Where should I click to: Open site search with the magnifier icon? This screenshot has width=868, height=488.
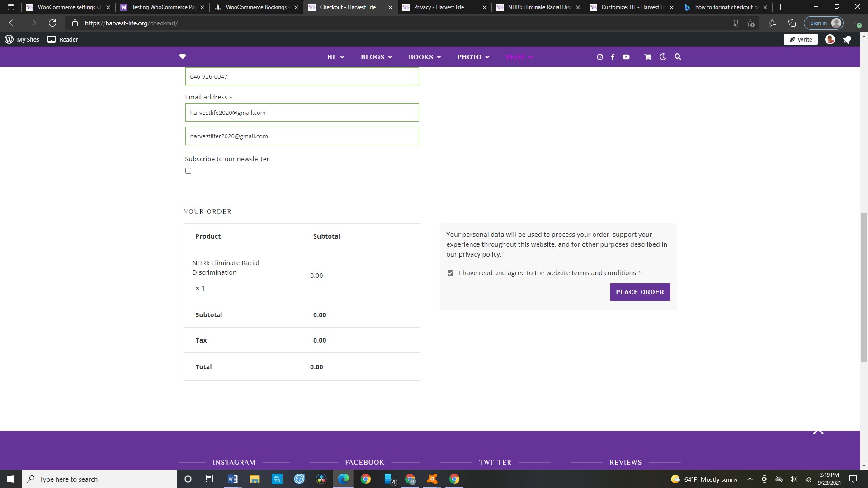678,57
